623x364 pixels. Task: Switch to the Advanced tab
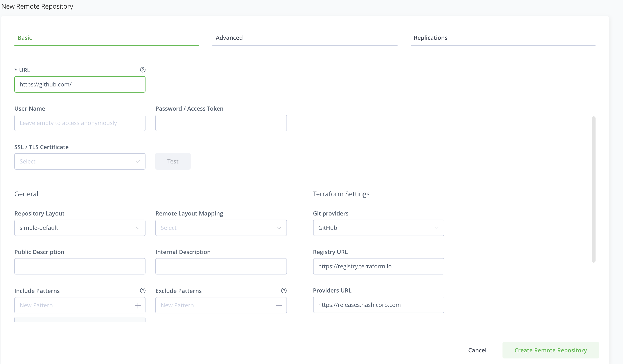coord(229,38)
